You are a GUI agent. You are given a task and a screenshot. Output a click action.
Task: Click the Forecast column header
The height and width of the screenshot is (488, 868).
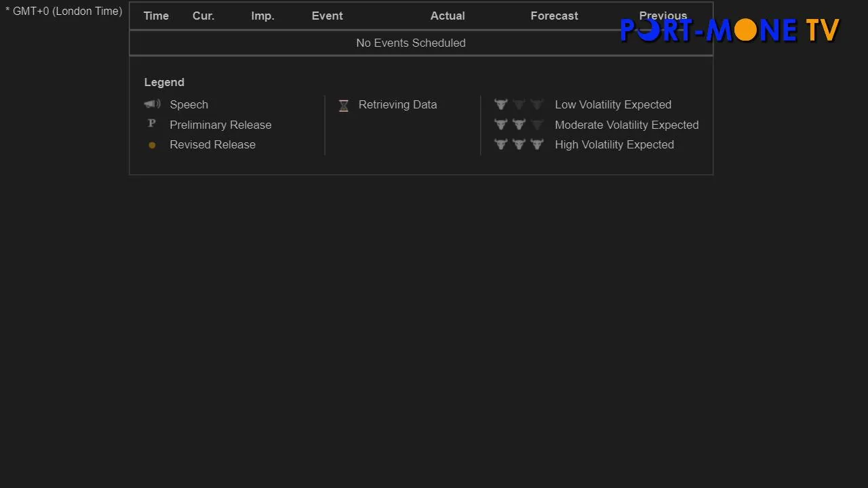click(554, 16)
